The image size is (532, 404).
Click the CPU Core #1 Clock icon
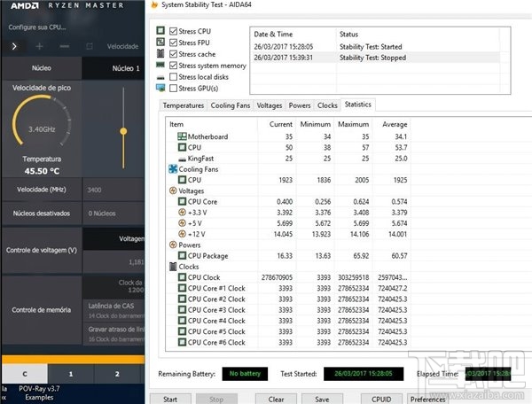pos(182,288)
